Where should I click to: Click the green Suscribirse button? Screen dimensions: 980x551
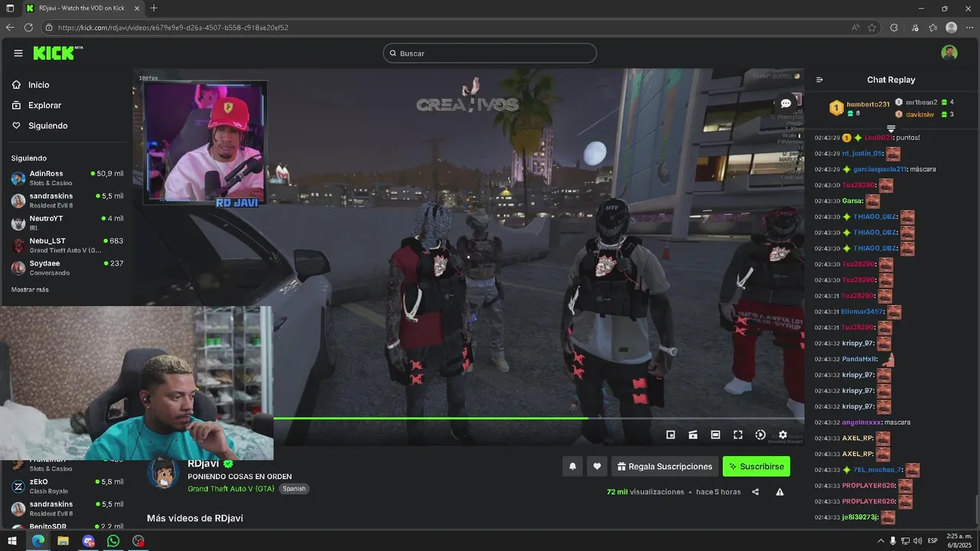pyautogui.click(x=756, y=466)
